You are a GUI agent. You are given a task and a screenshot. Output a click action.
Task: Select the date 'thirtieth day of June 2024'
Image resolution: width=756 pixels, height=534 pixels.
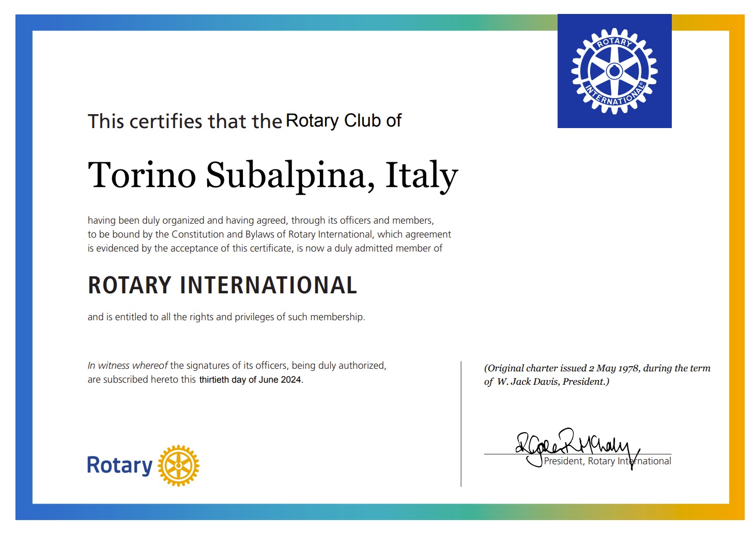click(250, 380)
